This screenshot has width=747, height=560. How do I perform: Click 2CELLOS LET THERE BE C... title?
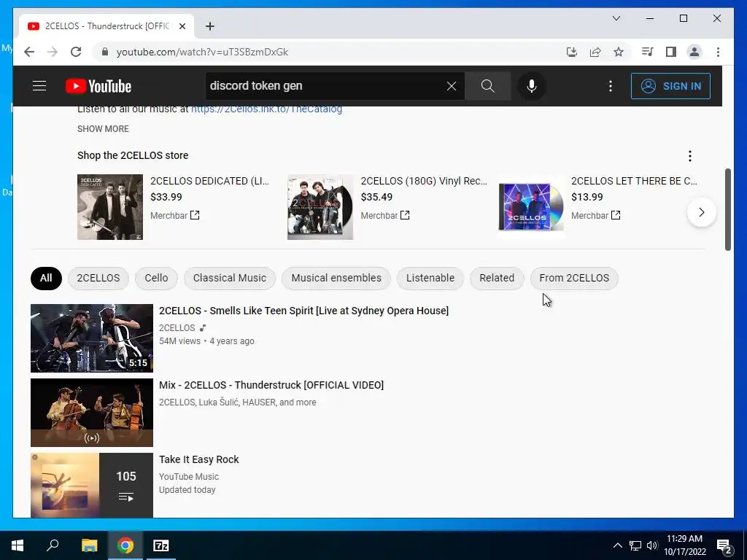click(x=634, y=181)
